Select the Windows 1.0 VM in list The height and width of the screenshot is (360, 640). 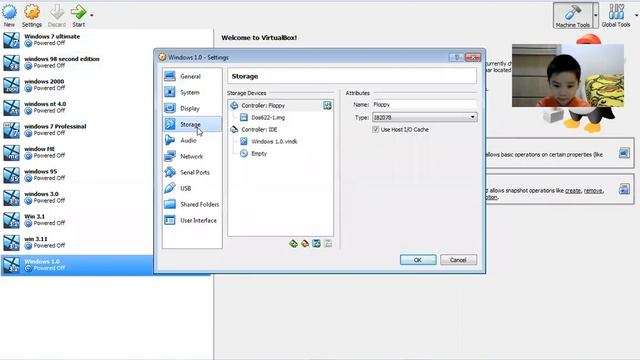click(78, 265)
